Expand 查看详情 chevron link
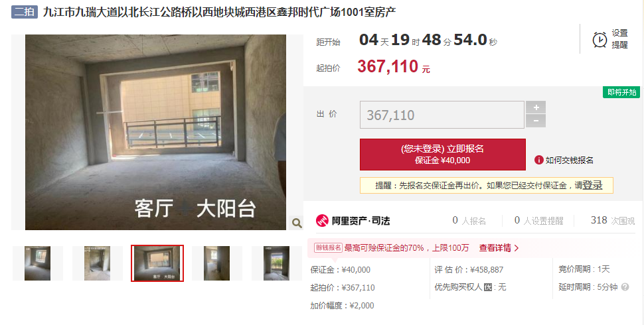The width and height of the screenshot is (644, 325). click(x=499, y=248)
